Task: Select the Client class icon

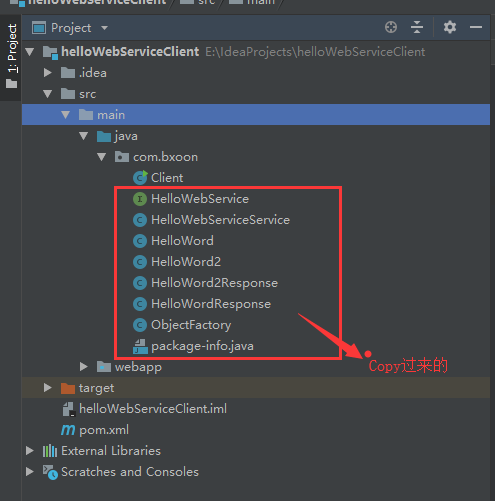Action: 140,178
